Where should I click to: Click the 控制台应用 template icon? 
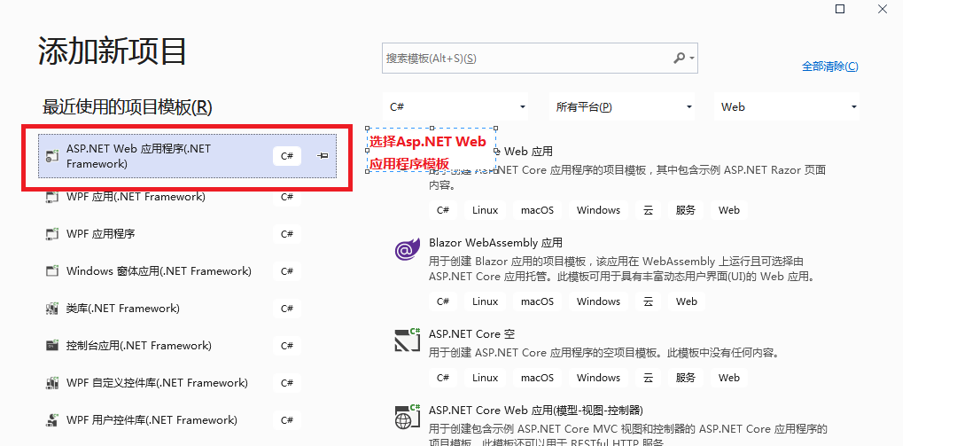(52, 346)
